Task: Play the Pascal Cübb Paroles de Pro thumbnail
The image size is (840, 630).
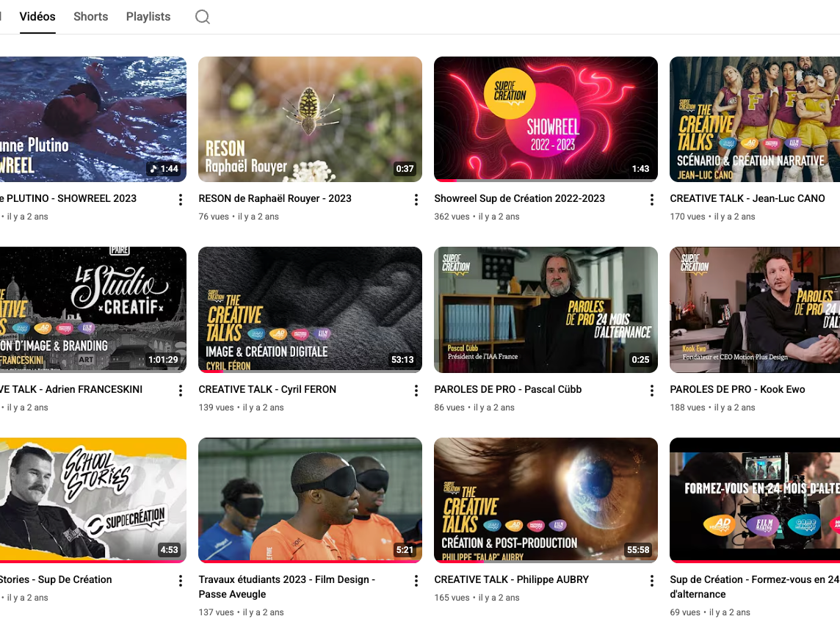Action: [x=546, y=309]
